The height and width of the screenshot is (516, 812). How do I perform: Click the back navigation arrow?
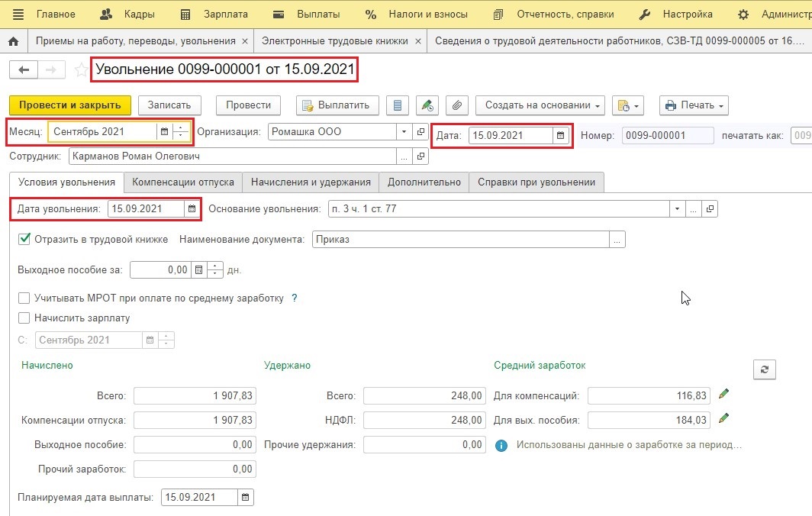click(24, 69)
